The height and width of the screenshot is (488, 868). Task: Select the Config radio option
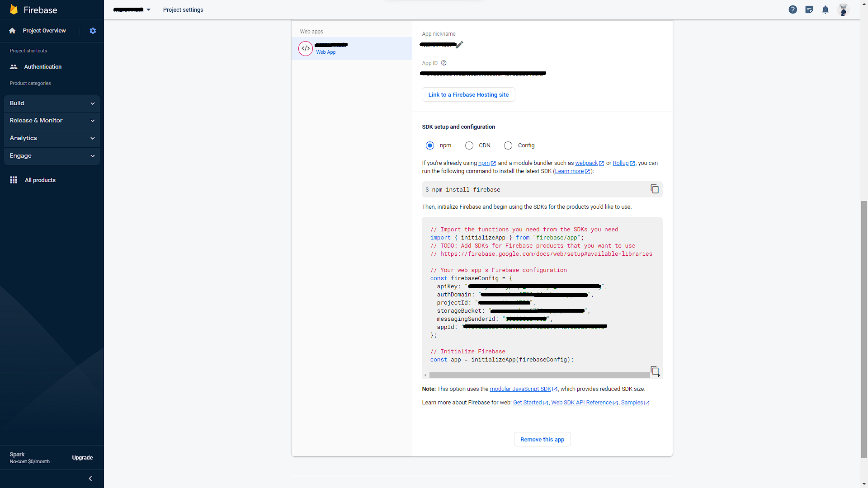508,145
